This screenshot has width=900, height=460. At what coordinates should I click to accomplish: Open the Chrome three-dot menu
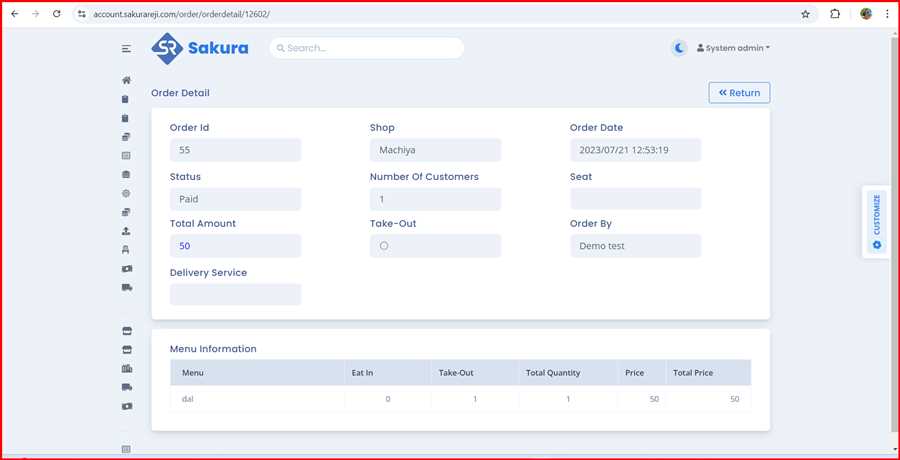[x=886, y=14]
